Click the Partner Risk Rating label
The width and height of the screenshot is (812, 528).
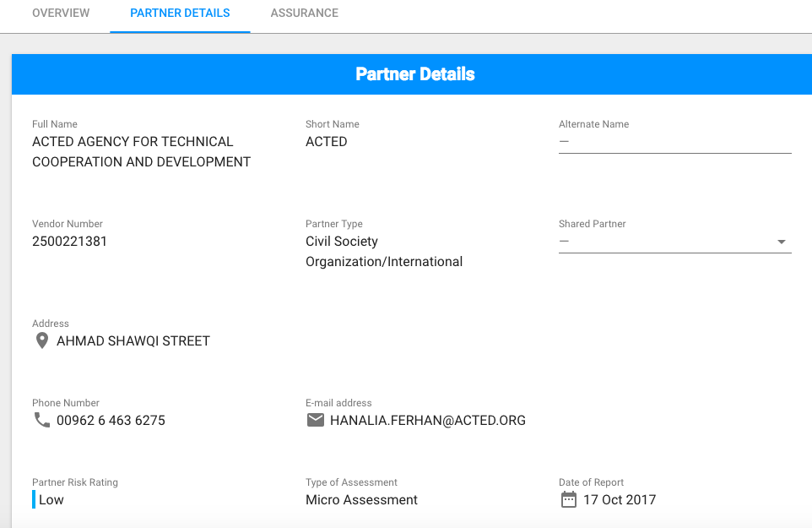pyautogui.click(x=75, y=482)
